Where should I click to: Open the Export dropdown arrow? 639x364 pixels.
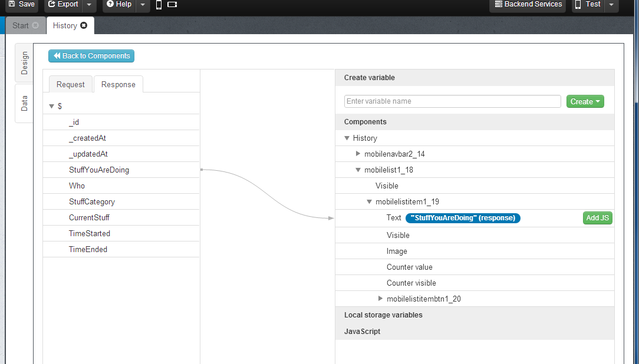pyautogui.click(x=88, y=5)
